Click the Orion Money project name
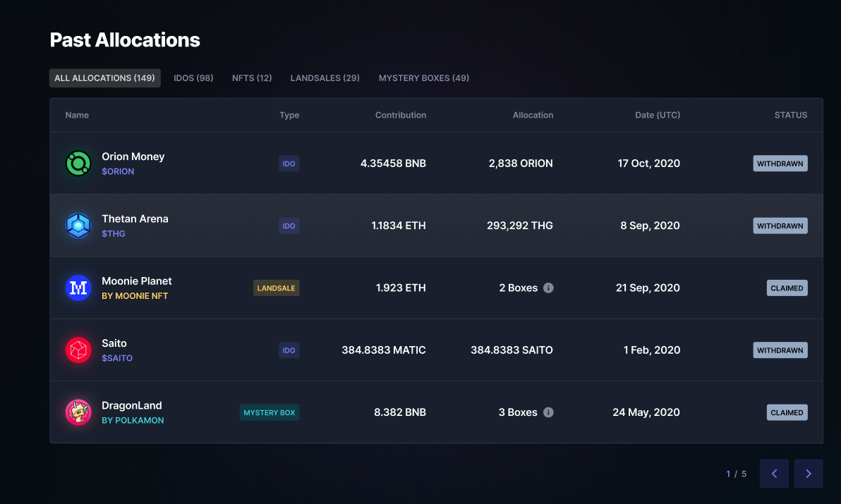Screen dimensions: 841x504 [133, 156]
